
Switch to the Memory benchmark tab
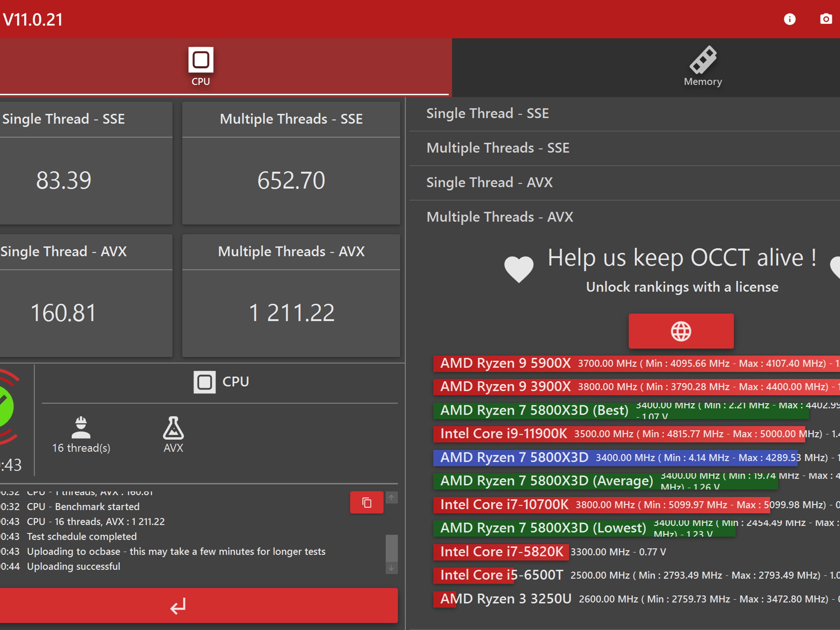point(646,67)
